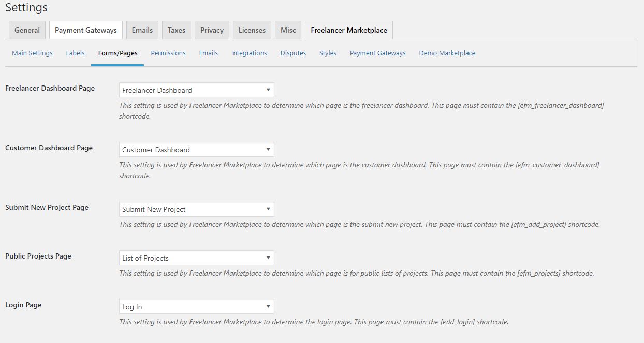The image size is (644, 343).
Task: Switch to the Payment Gateways top tab
Action: pyautogui.click(x=86, y=30)
